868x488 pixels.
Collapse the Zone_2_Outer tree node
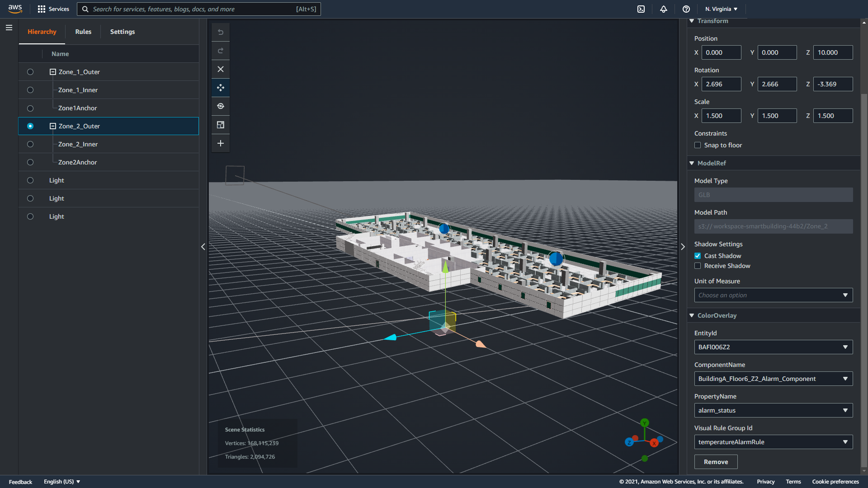(x=52, y=126)
